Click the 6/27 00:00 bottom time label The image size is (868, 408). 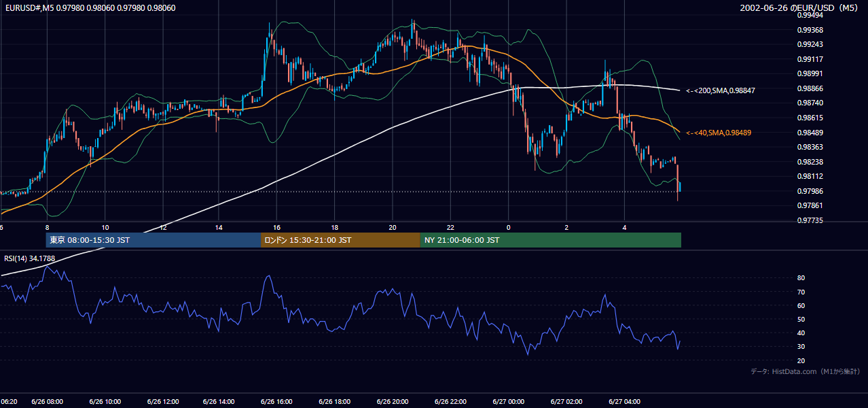click(508, 402)
